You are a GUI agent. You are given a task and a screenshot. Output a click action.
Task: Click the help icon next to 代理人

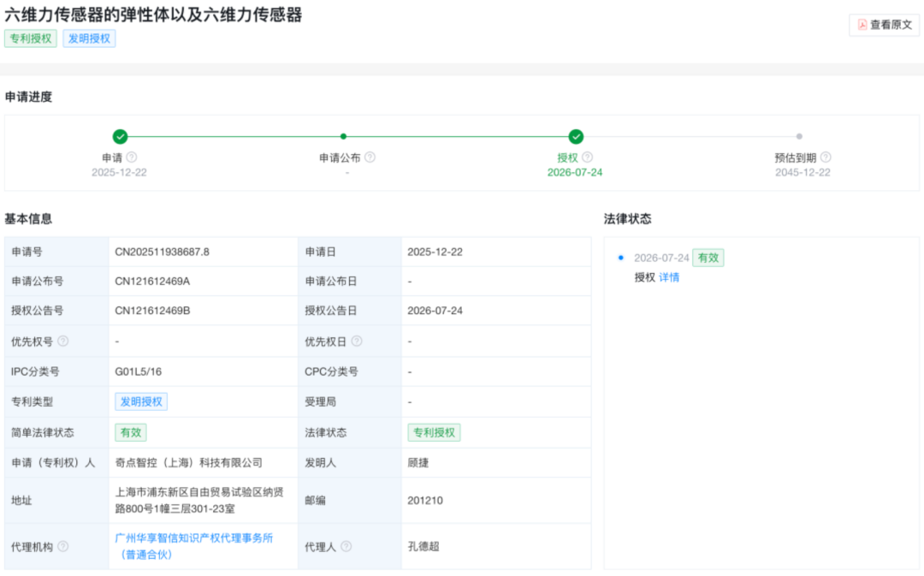(x=346, y=547)
